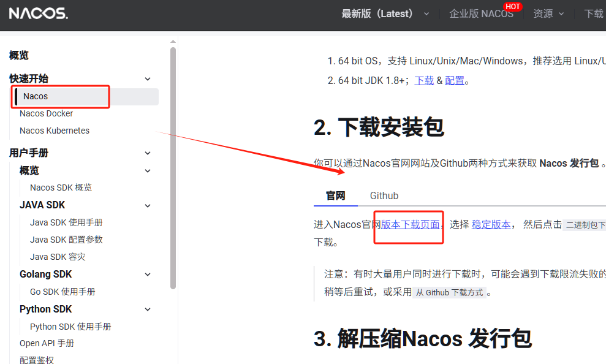Click the sidebar vertical scrollbar thumb

point(173,168)
